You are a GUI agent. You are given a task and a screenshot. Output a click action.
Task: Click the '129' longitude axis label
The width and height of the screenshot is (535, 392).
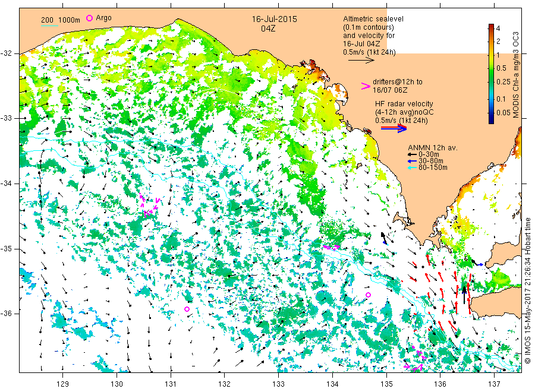pyautogui.click(x=63, y=384)
